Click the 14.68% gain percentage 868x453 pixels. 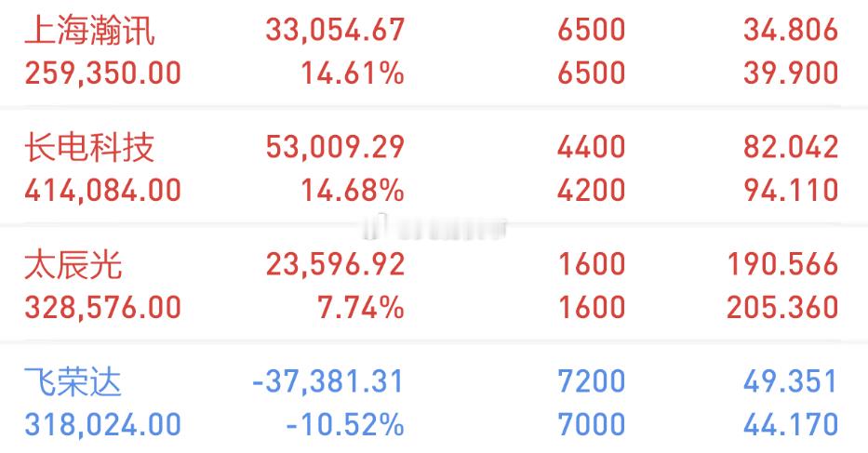(353, 191)
